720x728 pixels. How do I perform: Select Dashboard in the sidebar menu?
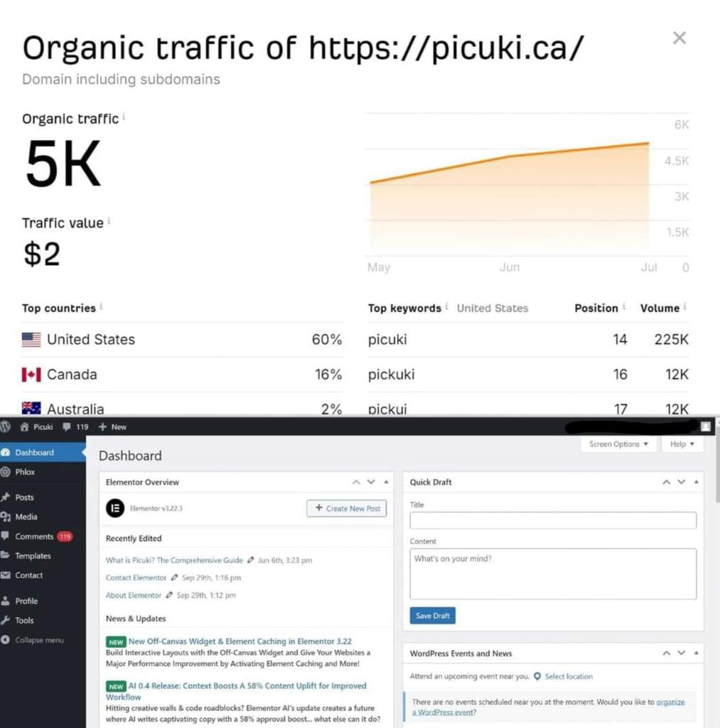coord(43,452)
